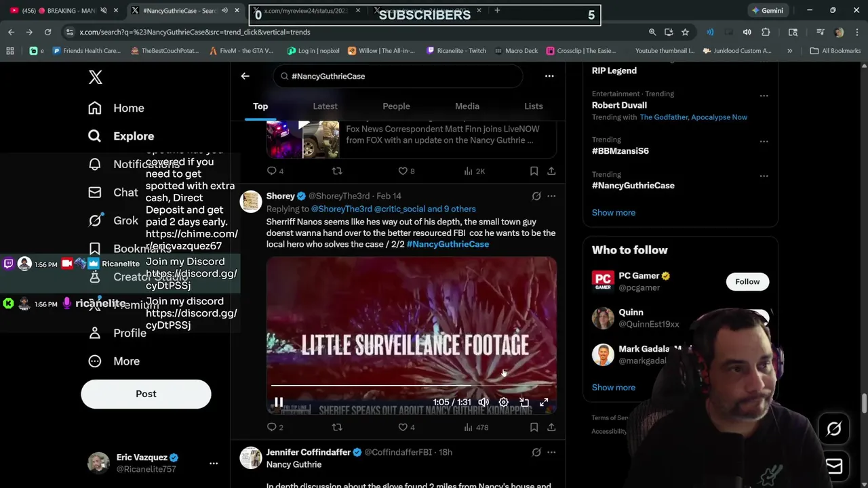Screen dimensions: 868x488
Task: View analytics of the 2K views post
Action: pos(474,171)
